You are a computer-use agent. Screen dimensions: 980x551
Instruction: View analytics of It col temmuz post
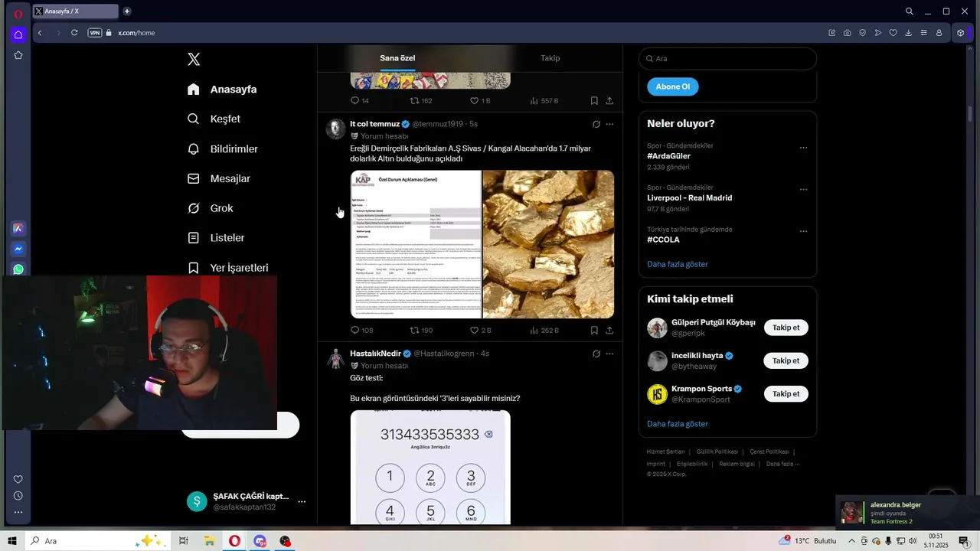[x=544, y=331]
